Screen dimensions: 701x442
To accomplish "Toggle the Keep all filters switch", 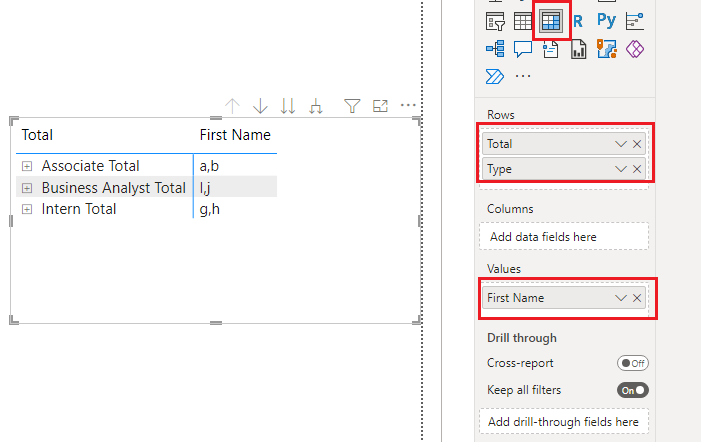I will [x=633, y=390].
